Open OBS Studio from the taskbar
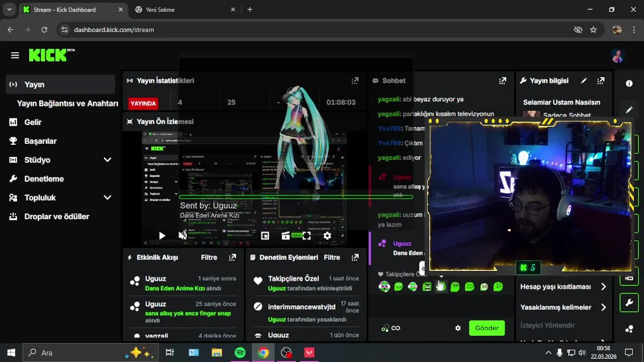Image resolution: width=644 pixels, height=362 pixels. [x=286, y=353]
